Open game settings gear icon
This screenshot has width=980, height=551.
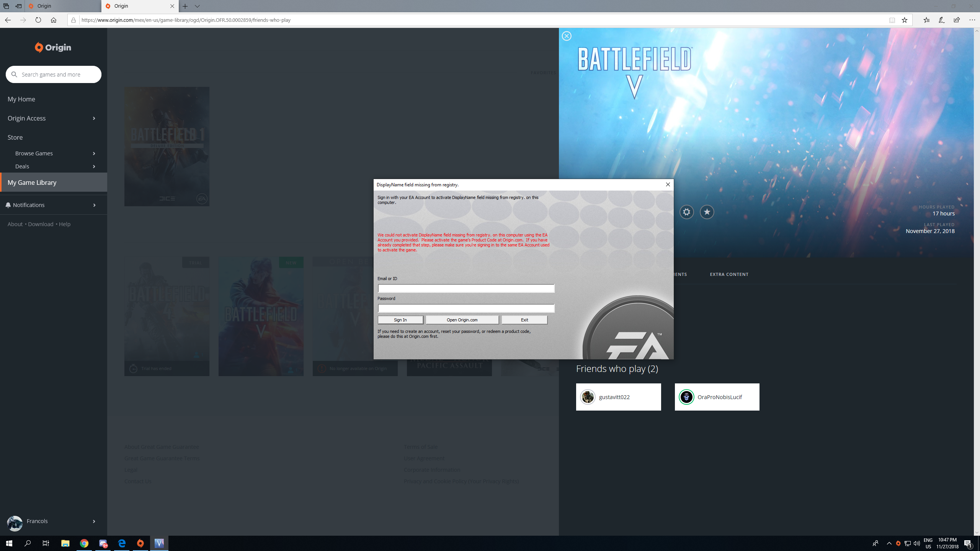click(x=686, y=212)
